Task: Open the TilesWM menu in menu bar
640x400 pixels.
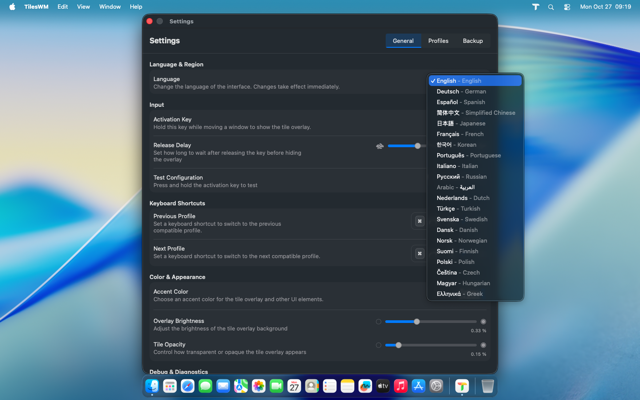Action: point(36,7)
